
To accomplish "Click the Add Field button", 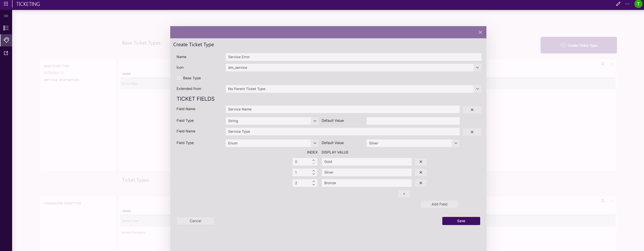I will pos(439,204).
